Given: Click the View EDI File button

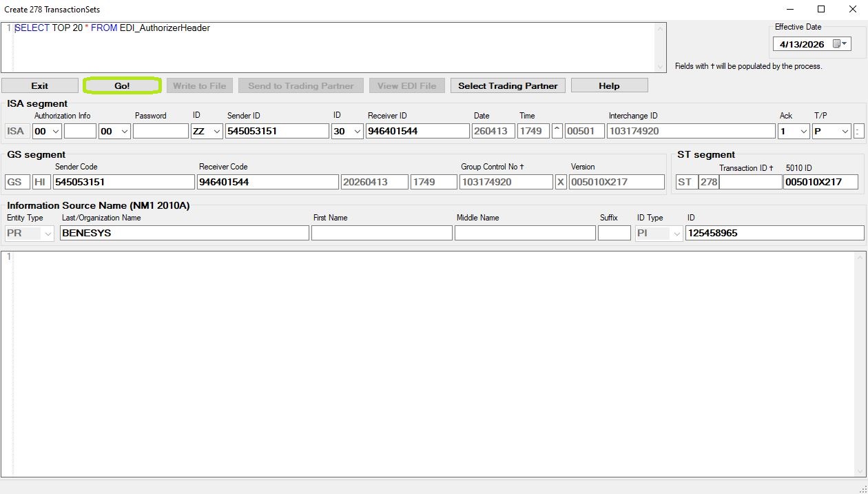Looking at the screenshot, I should point(406,85).
